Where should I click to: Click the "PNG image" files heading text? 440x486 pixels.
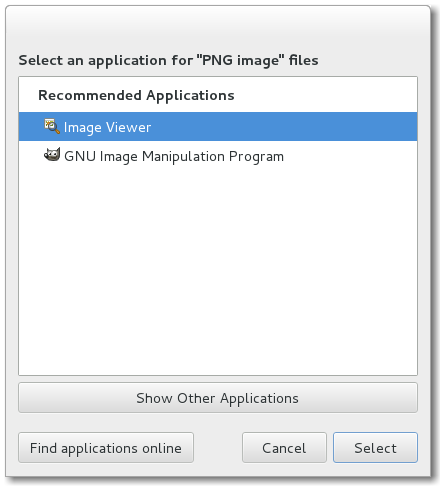(168, 60)
